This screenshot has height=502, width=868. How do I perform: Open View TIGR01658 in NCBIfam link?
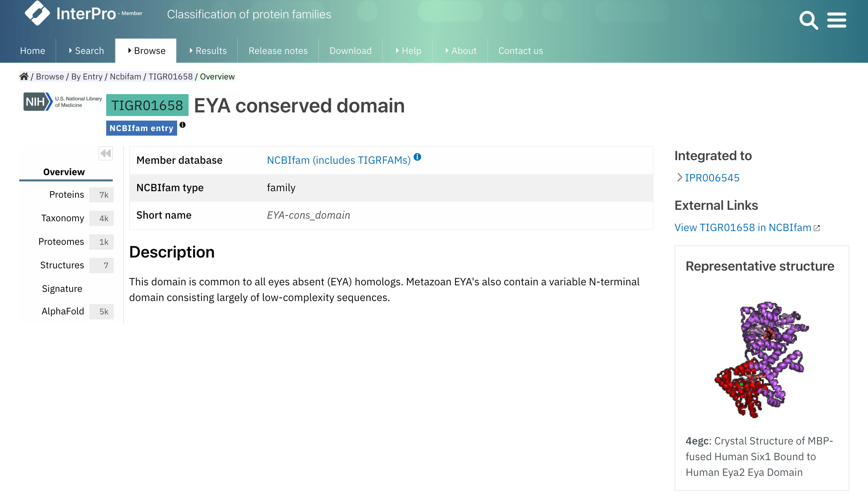click(x=743, y=228)
